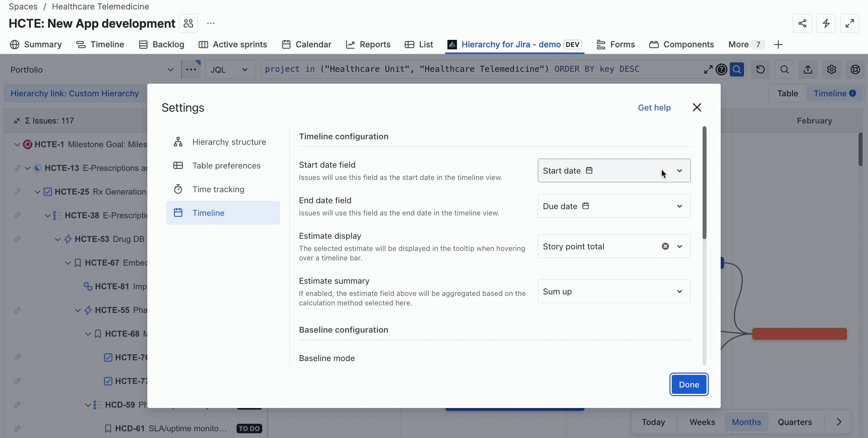The height and width of the screenshot is (438, 868).
Task: Select the Weeks timeline scale
Action: pos(702,422)
